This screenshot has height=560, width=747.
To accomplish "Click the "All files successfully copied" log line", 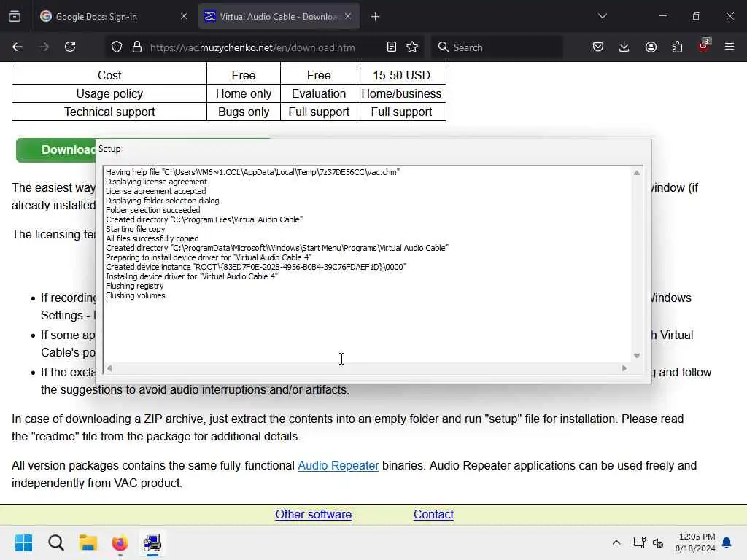I will click(152, 238).
